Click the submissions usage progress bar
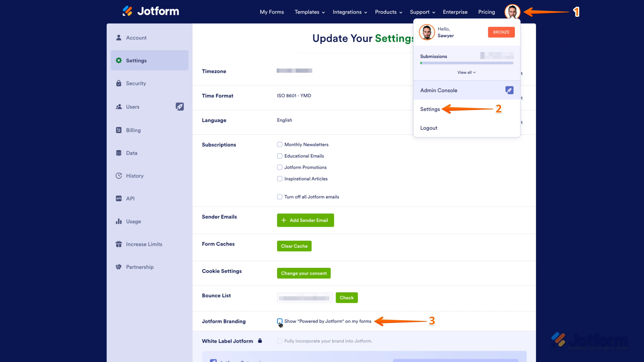Screen dimensions: 644x362 (x=466, y=63)
